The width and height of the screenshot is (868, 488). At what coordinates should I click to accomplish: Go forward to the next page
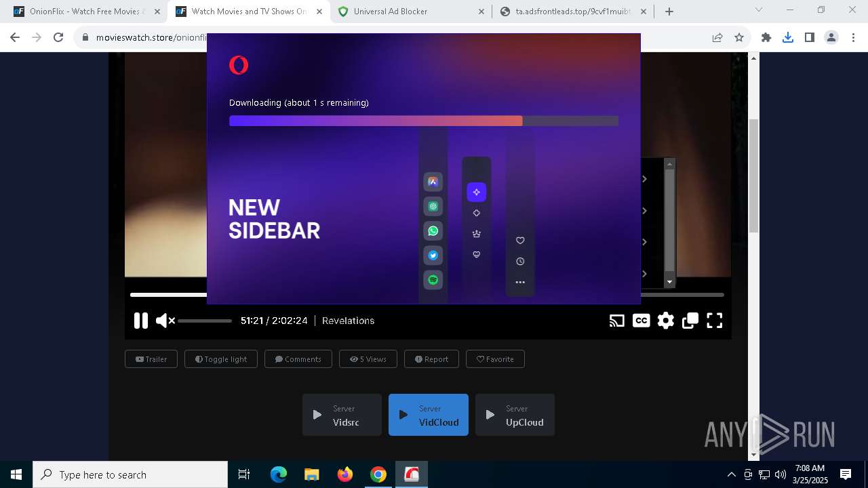click(x=37, y=38)
